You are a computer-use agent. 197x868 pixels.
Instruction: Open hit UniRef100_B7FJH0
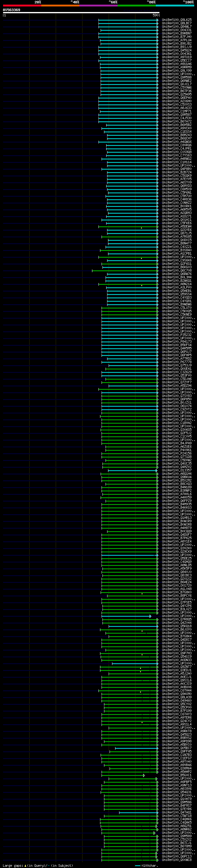[176, 37]
